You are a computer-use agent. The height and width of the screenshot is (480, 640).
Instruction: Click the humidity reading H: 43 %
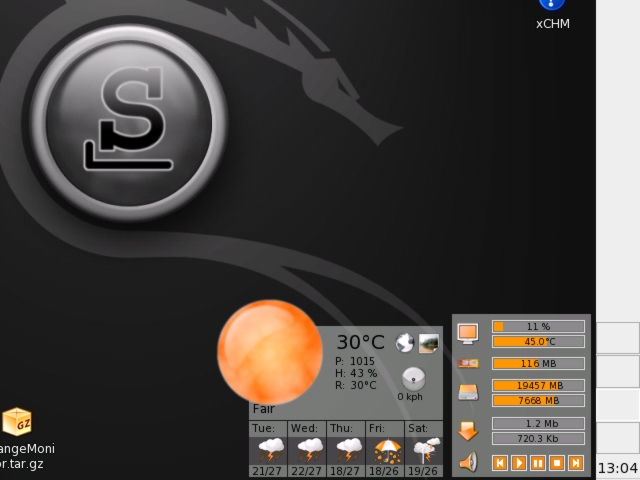[356, 373]
